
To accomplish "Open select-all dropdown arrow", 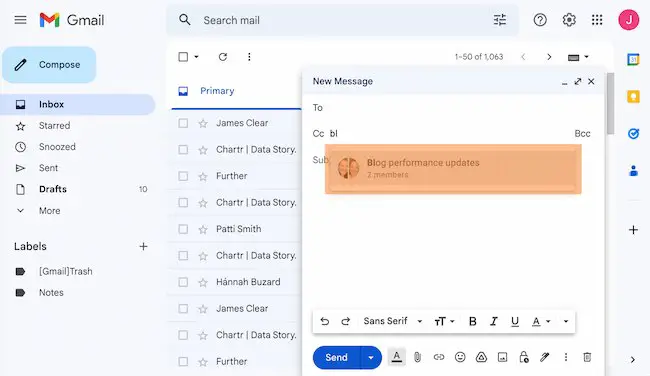I will 196,57.
